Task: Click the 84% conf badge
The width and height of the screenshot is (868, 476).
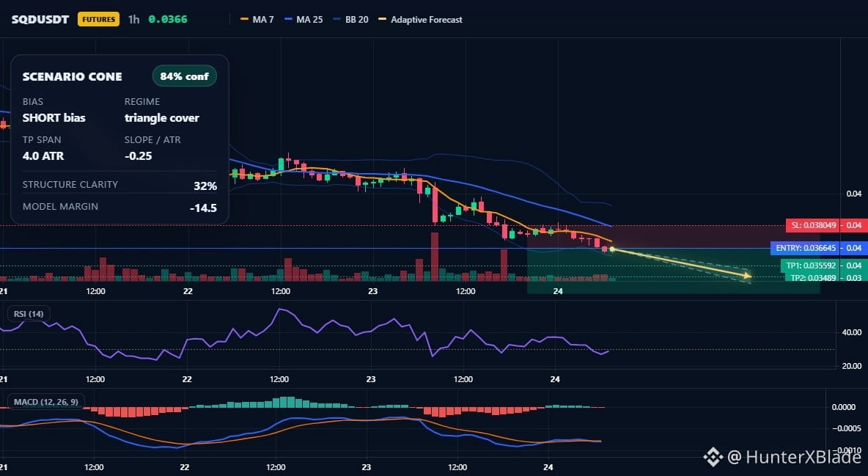Action: click(x=184, y=76)
